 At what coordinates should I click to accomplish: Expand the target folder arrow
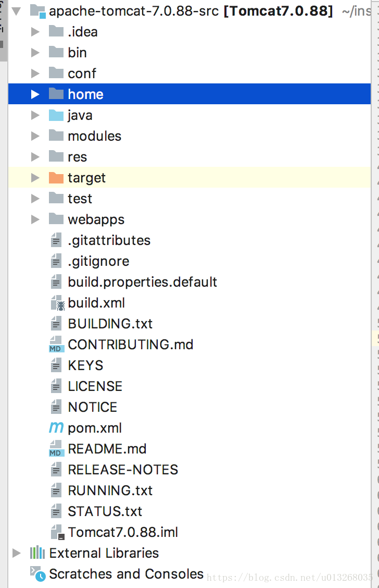(35, 178)
